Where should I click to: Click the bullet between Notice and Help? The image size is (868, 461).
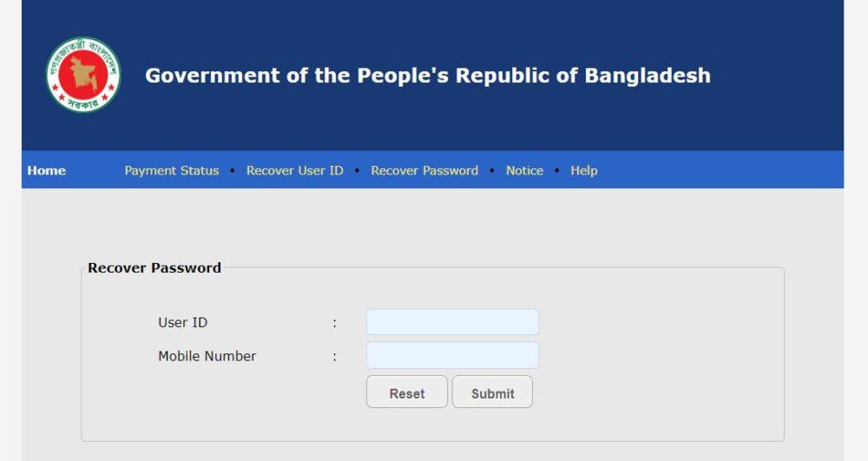(x=557, y=170)
